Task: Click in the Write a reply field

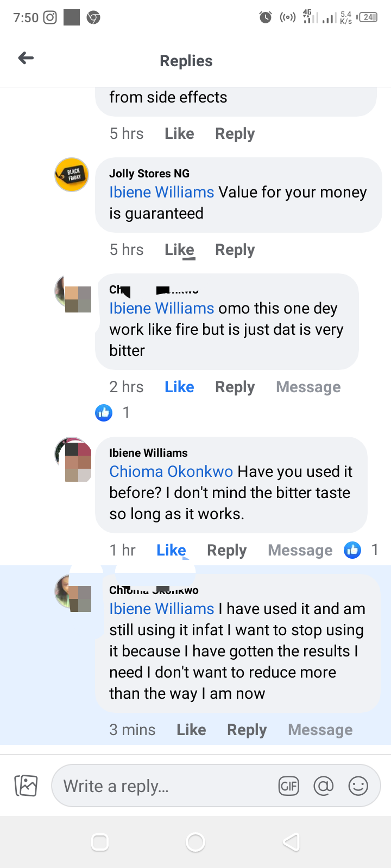Action: (x=163, y=786)
